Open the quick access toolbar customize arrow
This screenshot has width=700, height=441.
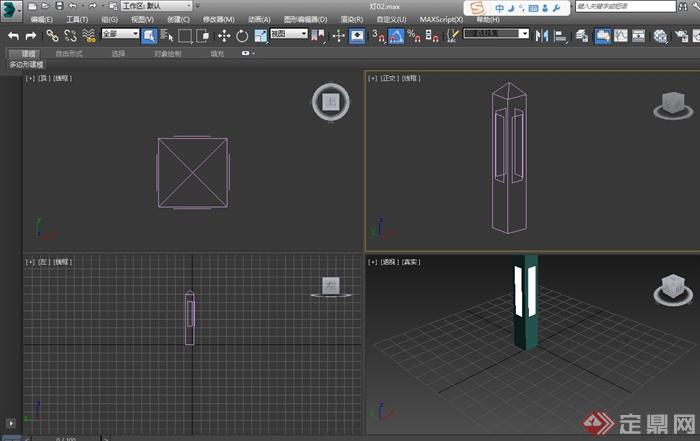(x=197, y=6)
